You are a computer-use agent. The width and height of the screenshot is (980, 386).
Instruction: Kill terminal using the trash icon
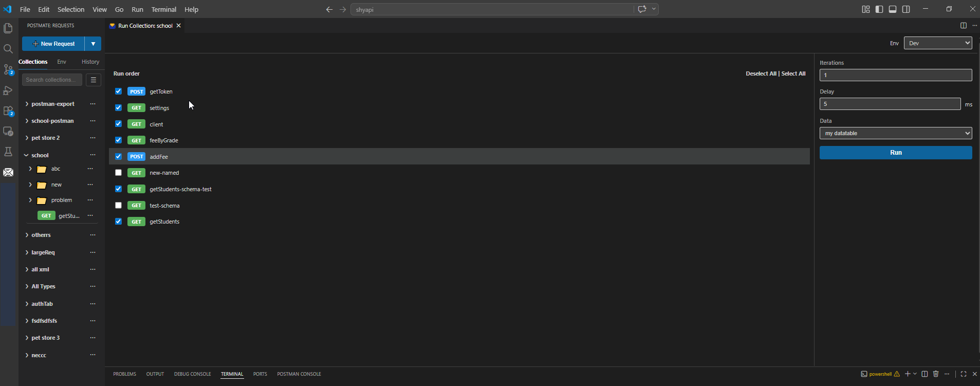point(936,374)
